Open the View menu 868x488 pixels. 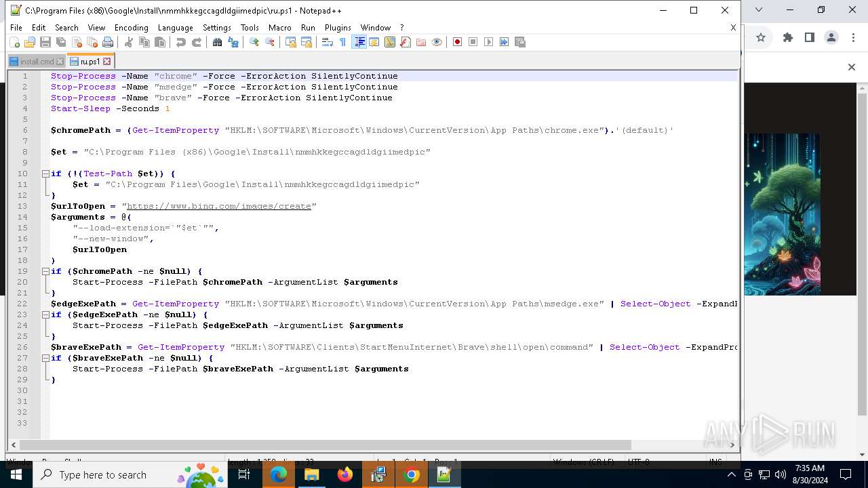pos(96,28)
